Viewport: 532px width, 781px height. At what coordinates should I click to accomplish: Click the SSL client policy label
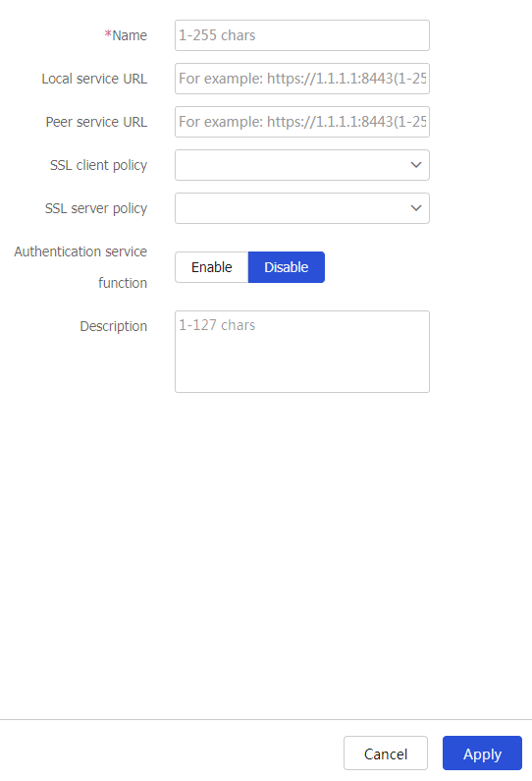click(98, 165)
